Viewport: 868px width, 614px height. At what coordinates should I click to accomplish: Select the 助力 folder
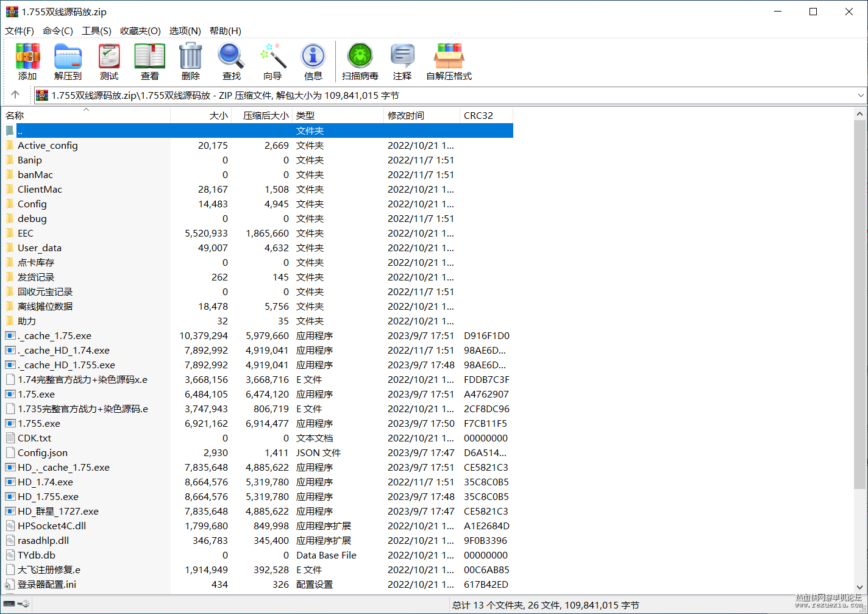[257, 321]
